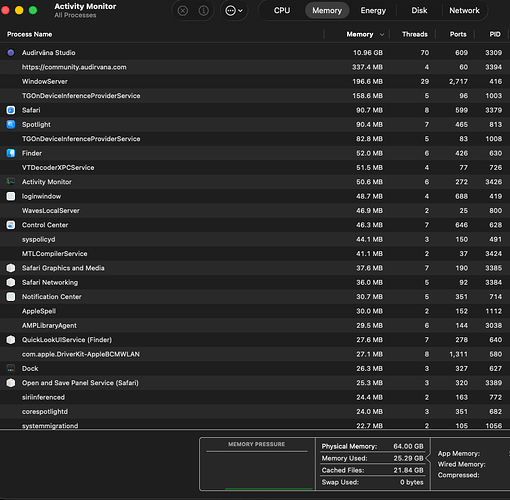The height and width of the screenshot is (500, 510).
Task: Select the WavesLocalServer process
Action: coord(255,211)
